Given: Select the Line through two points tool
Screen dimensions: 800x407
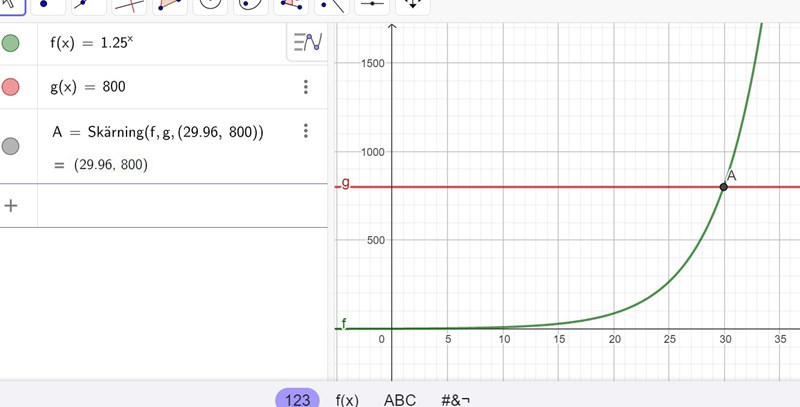Looking at the screenshot, I should tap(88, 5).
